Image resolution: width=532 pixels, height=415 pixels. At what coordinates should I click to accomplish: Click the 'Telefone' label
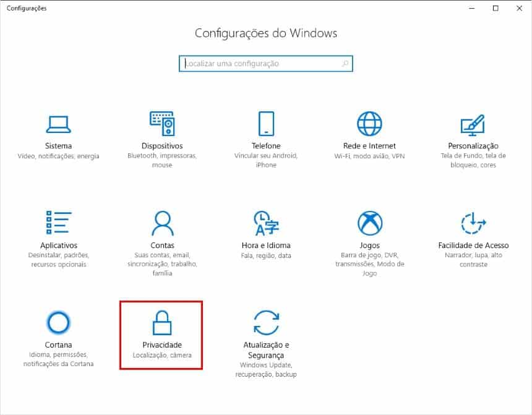coord(266,146)
